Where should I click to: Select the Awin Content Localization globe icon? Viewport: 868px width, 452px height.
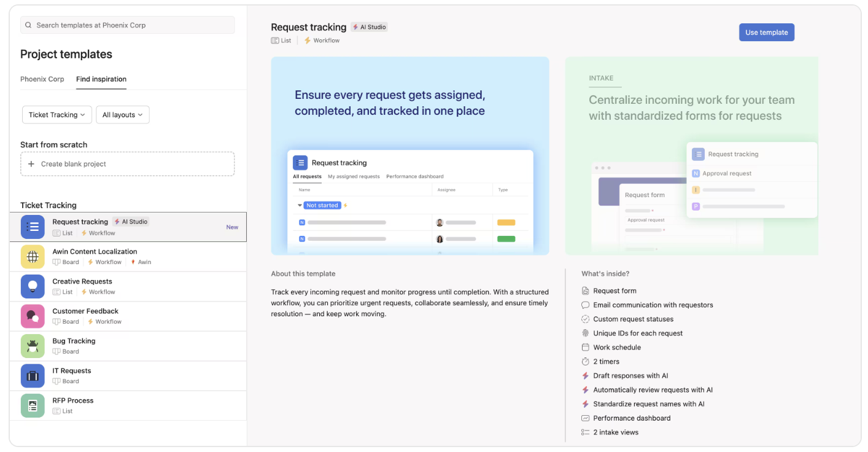[33, 257]
